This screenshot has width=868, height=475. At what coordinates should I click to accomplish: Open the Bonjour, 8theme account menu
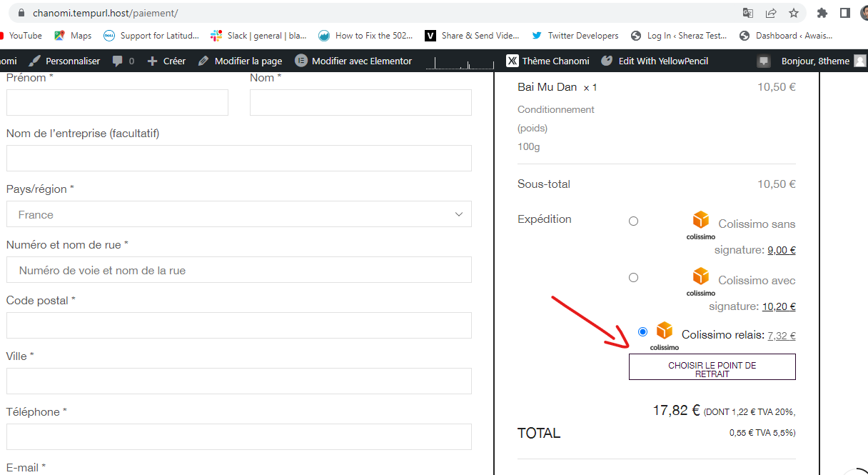coord(824,61)
